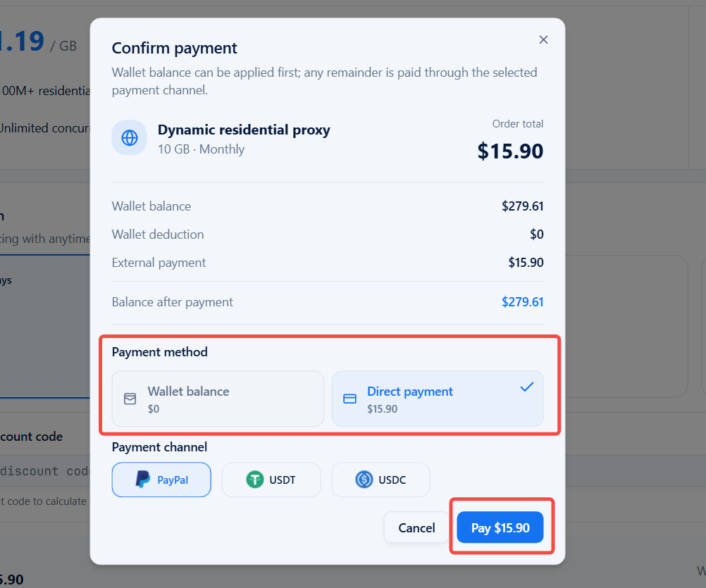The height and width of the screenshot is (588, 706).
Task: Select Direct payment method
Action: point(438,399)
